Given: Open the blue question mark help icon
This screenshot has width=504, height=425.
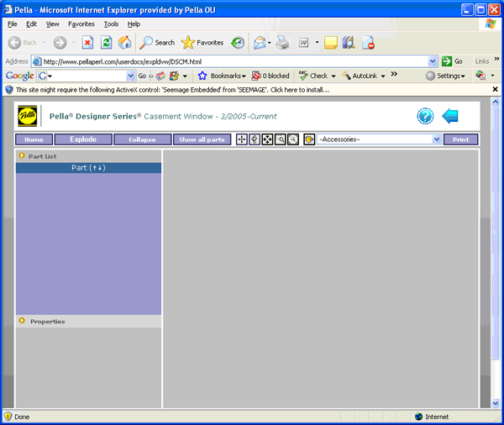Looking at the screenshot, I should 425,116.
